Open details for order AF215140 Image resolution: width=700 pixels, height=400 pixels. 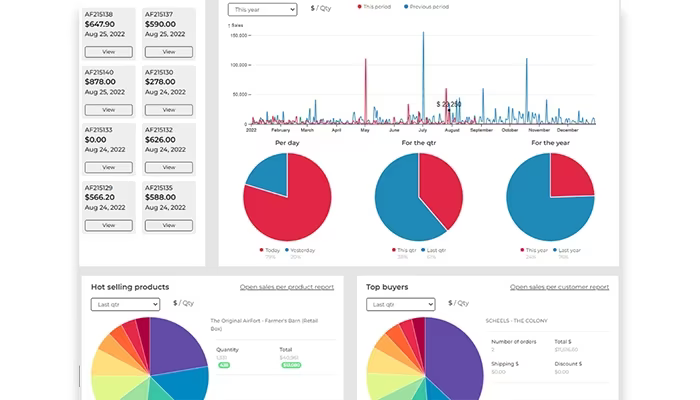click(108, 110)
